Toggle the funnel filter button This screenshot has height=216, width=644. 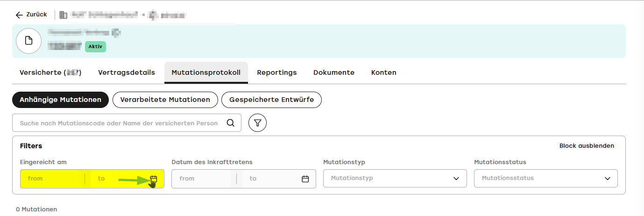[257, 123]
